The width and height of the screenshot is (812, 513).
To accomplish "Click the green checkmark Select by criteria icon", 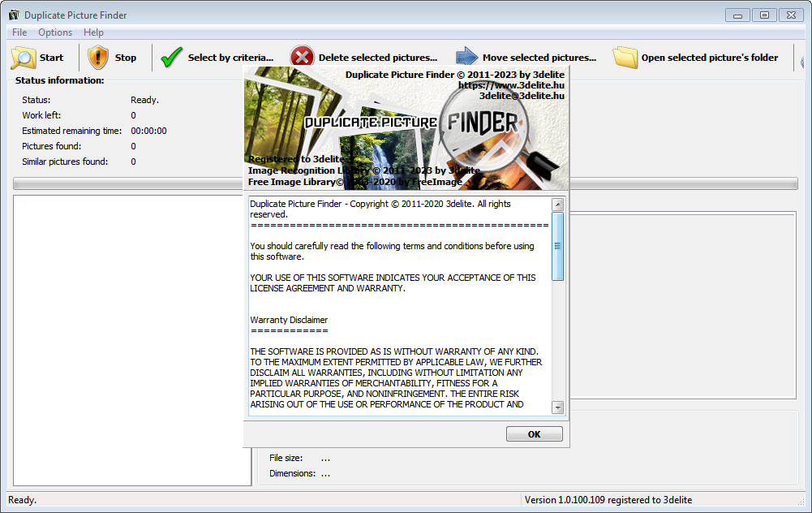I will [x=171, y=58].
